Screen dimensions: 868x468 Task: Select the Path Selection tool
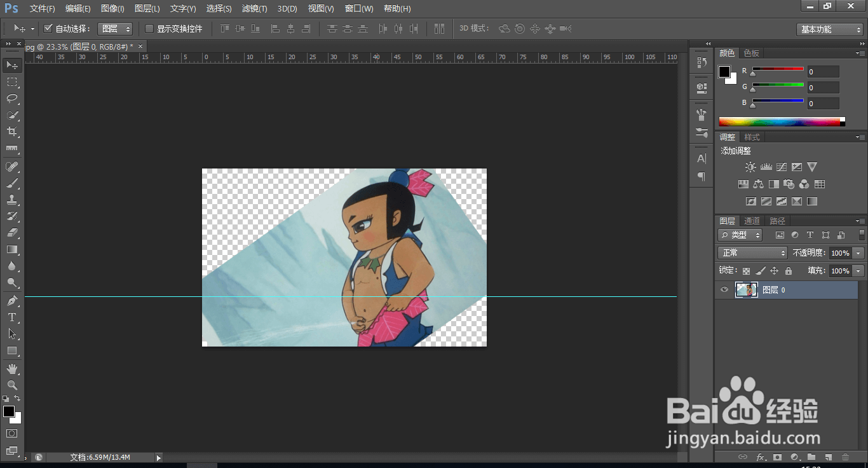[x=12, y=333]
